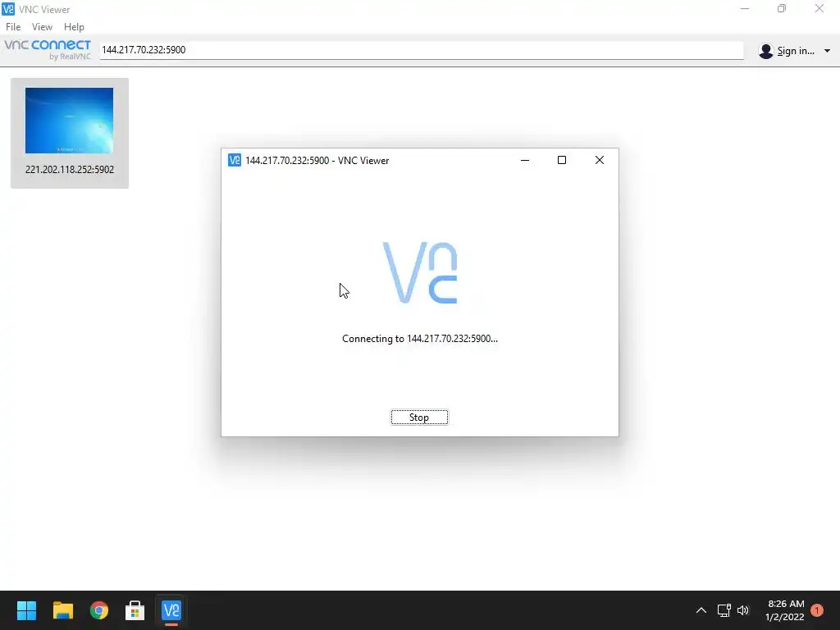Click the Sign in button

coord(796,51)
